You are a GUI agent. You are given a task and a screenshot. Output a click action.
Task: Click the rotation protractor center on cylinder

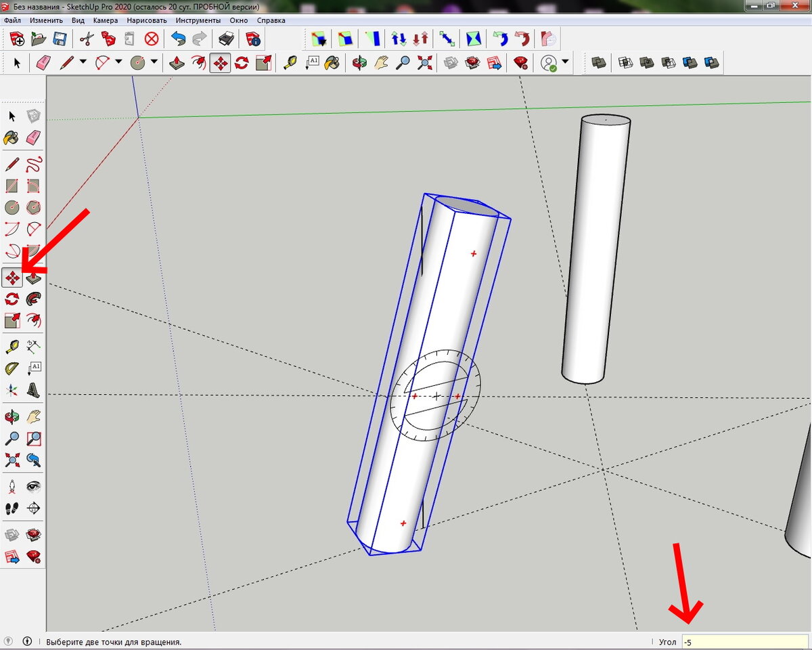436,395
